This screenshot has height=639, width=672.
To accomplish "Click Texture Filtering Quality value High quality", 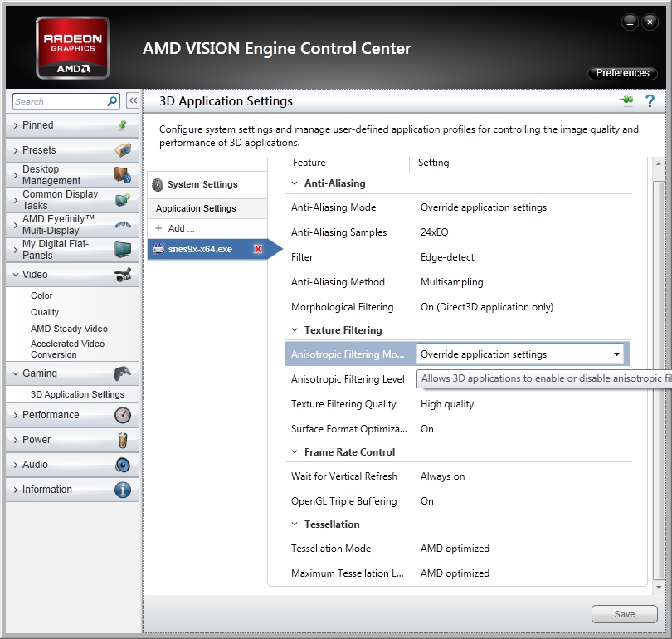I will coord(447,404).
